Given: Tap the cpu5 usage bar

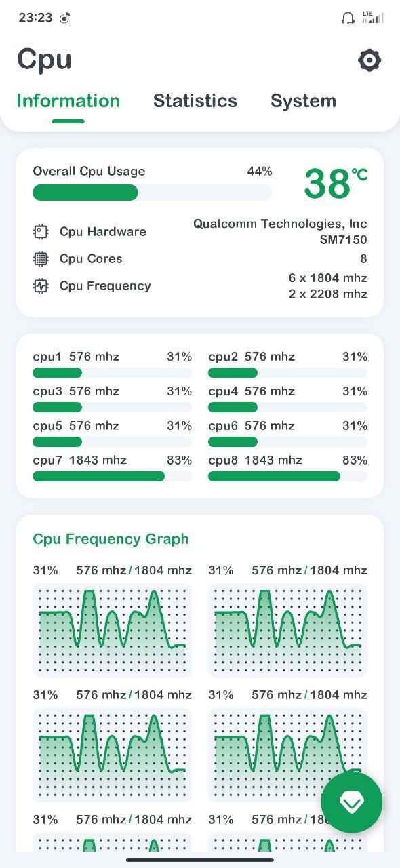Looking at the screenshot, I should [x=113, y=442].
